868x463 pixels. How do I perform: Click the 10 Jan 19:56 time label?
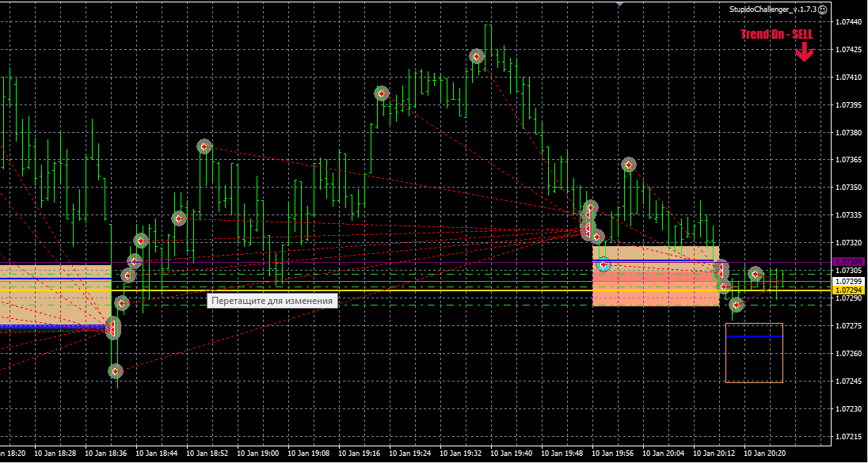click(613, 453)
